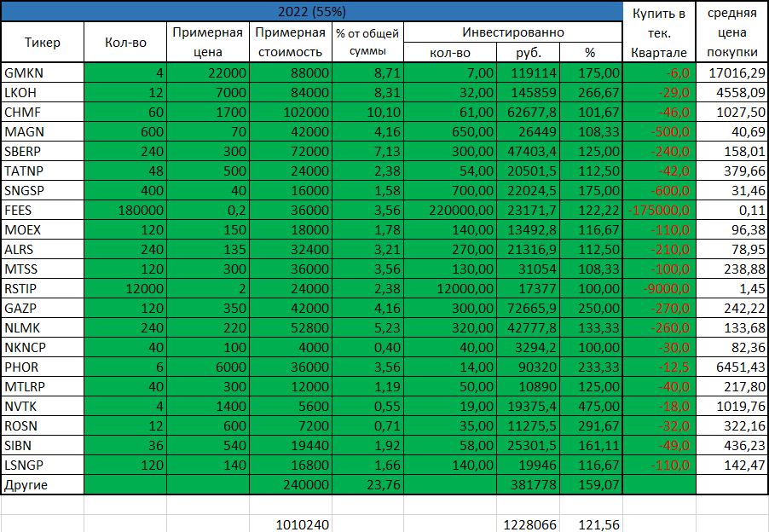Screen dimensions: 769x532
Task: Select MAGN buy value -500,0
Action: click(659, 132)
